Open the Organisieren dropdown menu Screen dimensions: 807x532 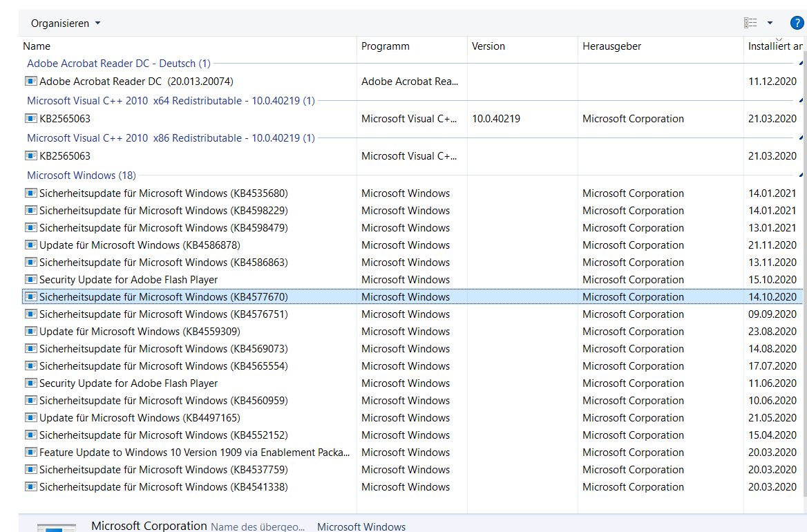pos(66,23)
